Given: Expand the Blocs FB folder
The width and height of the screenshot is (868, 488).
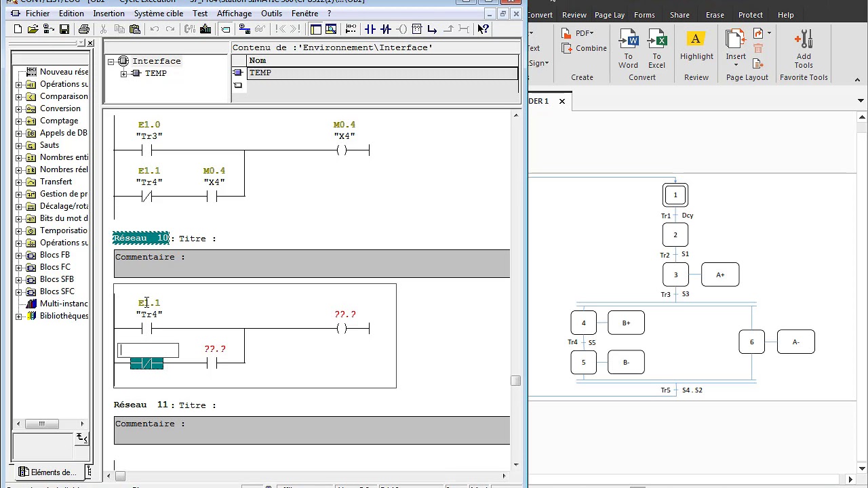Looking at the screenshot, I should [19, 256].
